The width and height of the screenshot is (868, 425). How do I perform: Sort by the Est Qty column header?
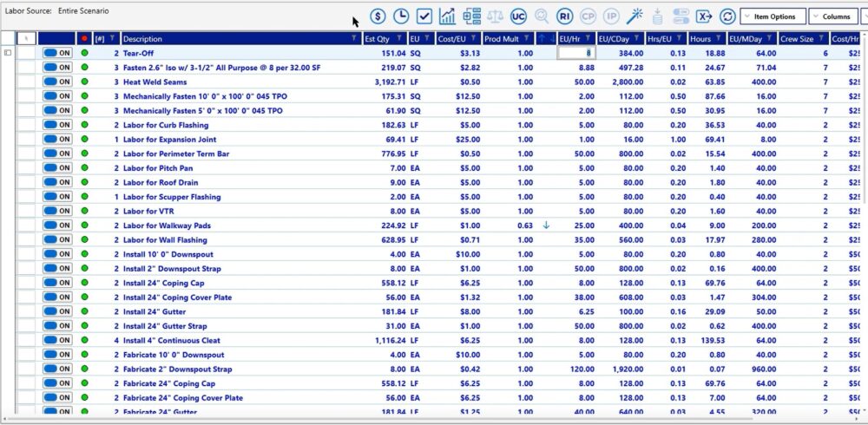click(377, 39)
